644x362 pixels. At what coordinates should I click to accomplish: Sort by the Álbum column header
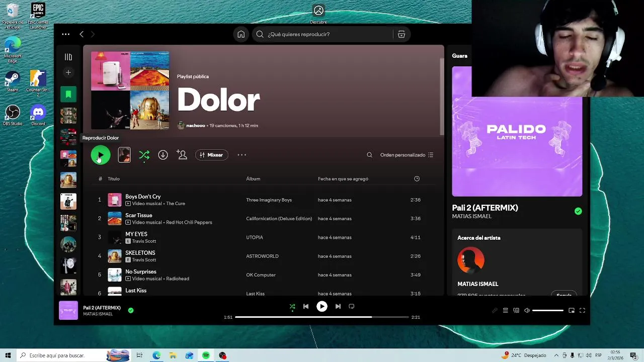[x=253, y=179]
